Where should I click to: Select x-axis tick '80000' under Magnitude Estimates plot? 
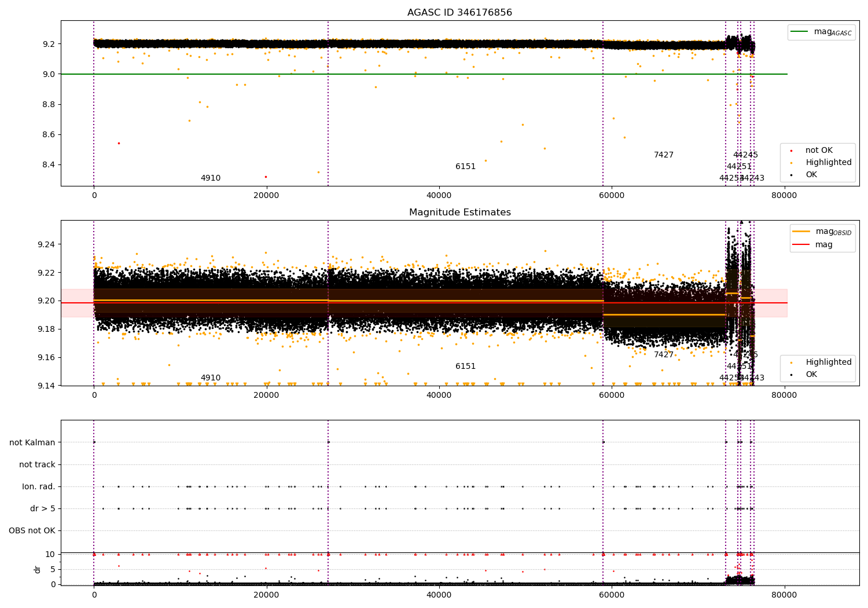tap(784, 395)
